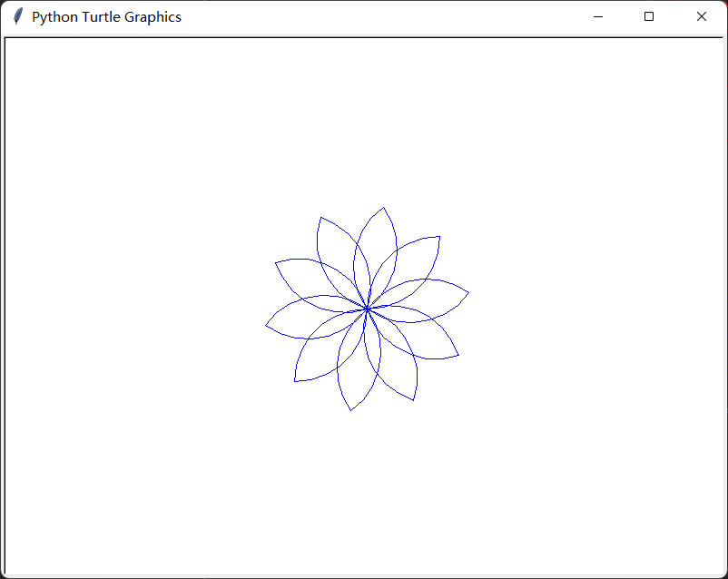
Task: Click the Python Turtle feather icon
Action: (x=17, y=16)
